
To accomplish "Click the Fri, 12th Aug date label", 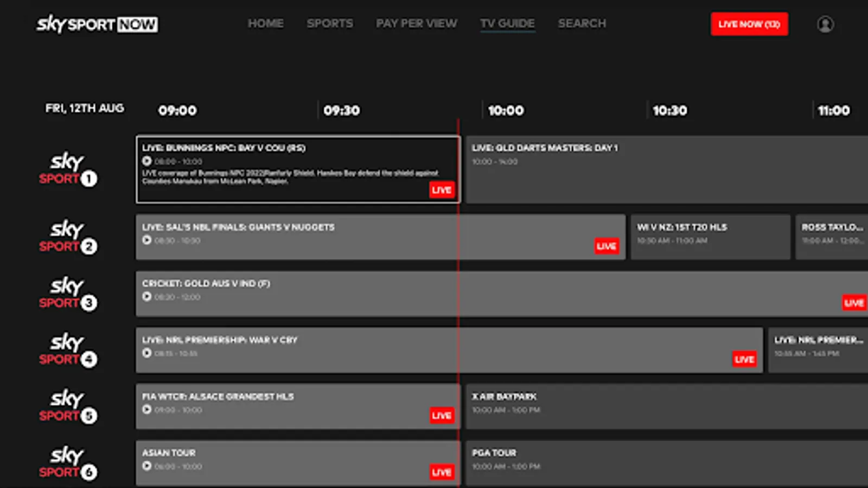I will pyautogui.click(x=85, y=108).
